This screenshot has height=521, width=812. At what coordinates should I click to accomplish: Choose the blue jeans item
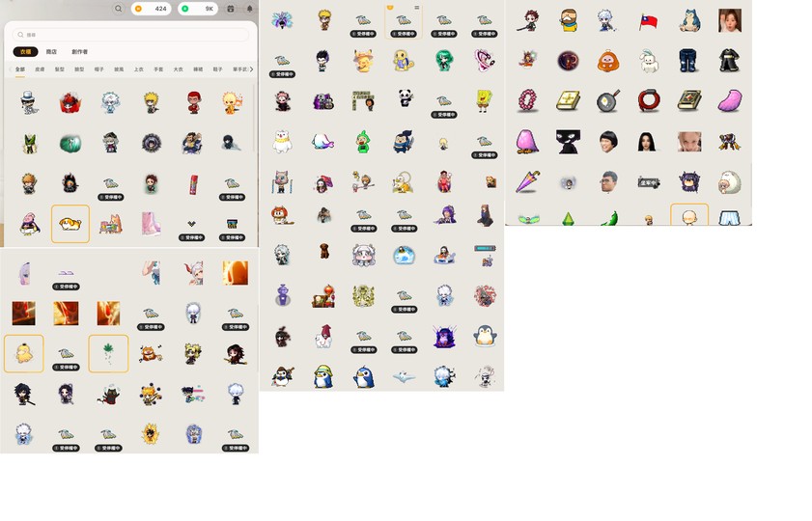688,61
